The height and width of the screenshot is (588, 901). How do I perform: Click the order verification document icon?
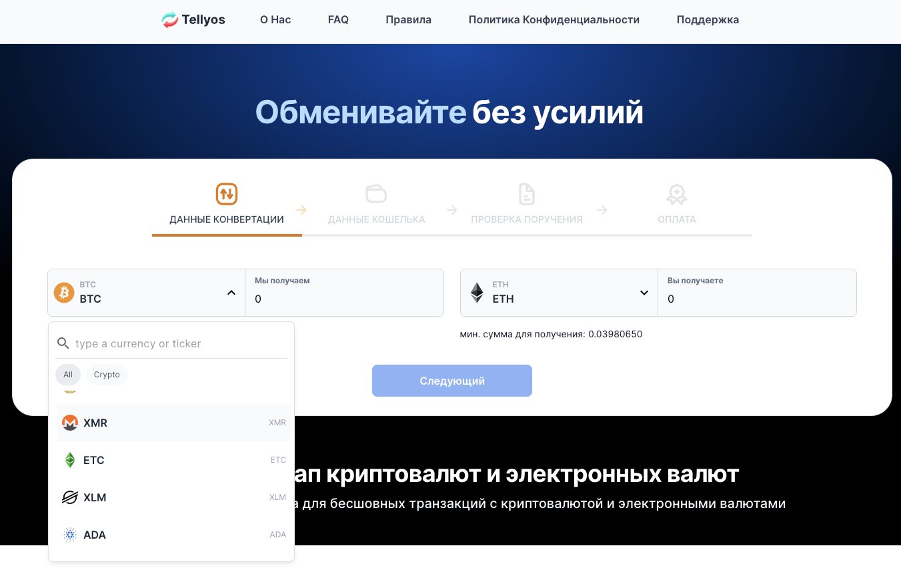point(527,194)
